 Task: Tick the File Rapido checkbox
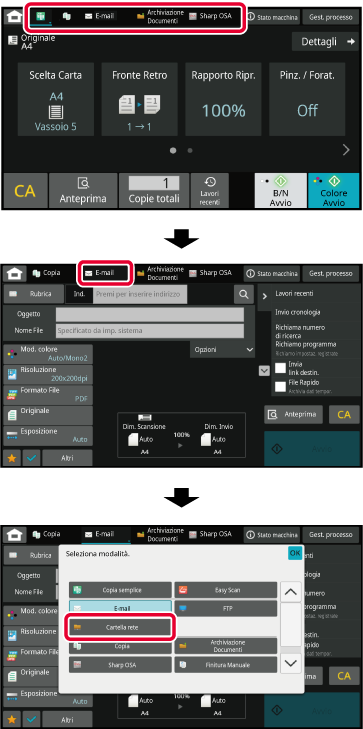click(280, 386)
